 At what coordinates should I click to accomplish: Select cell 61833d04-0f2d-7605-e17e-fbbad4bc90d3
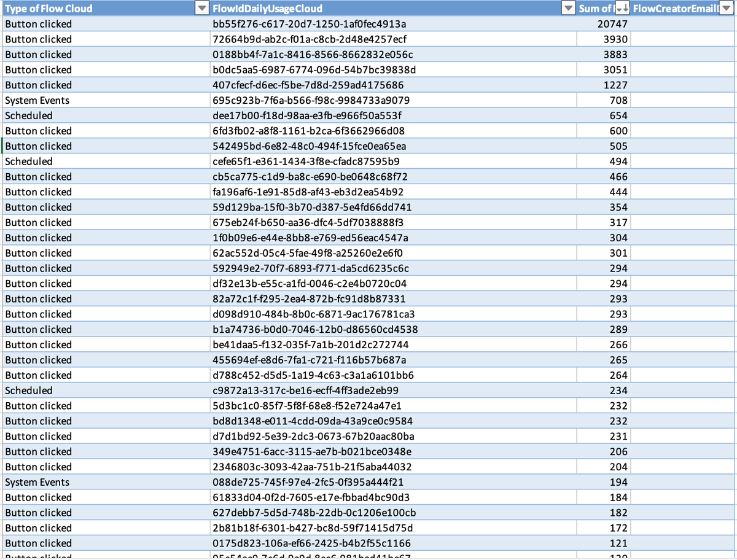393,497
